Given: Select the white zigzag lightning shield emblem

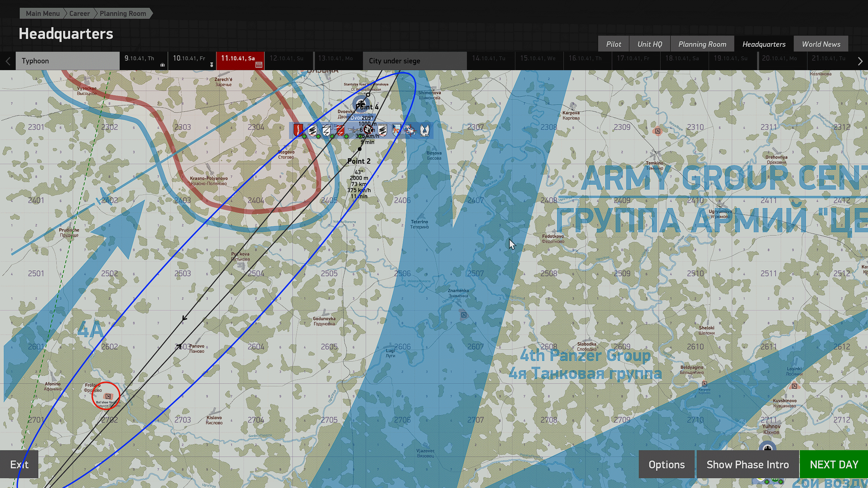Looking at the screenshot, I should pyautogui.click(x=327, y=130).
